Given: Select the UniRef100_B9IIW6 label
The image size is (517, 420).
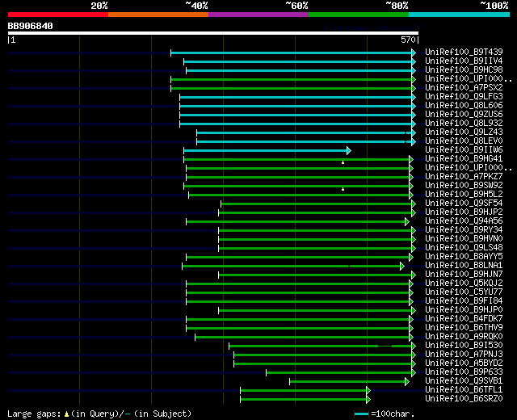Looking at the screenshot, I should (x=464, y=150).
